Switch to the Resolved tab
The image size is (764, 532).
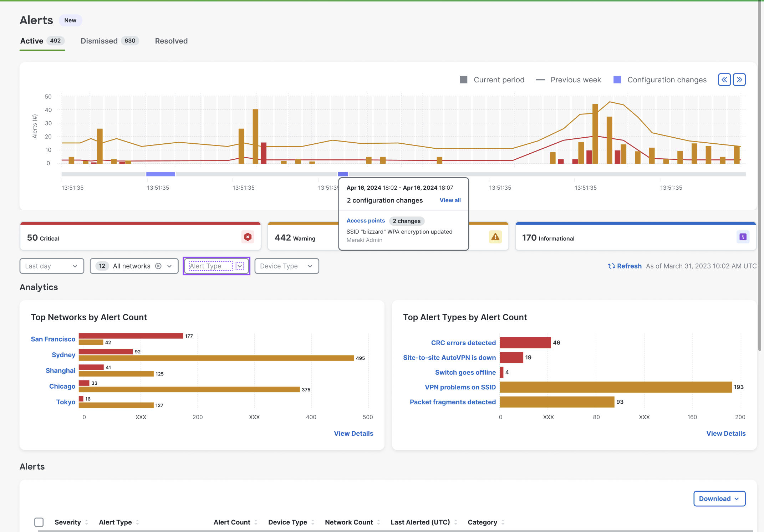pos(171,41)
